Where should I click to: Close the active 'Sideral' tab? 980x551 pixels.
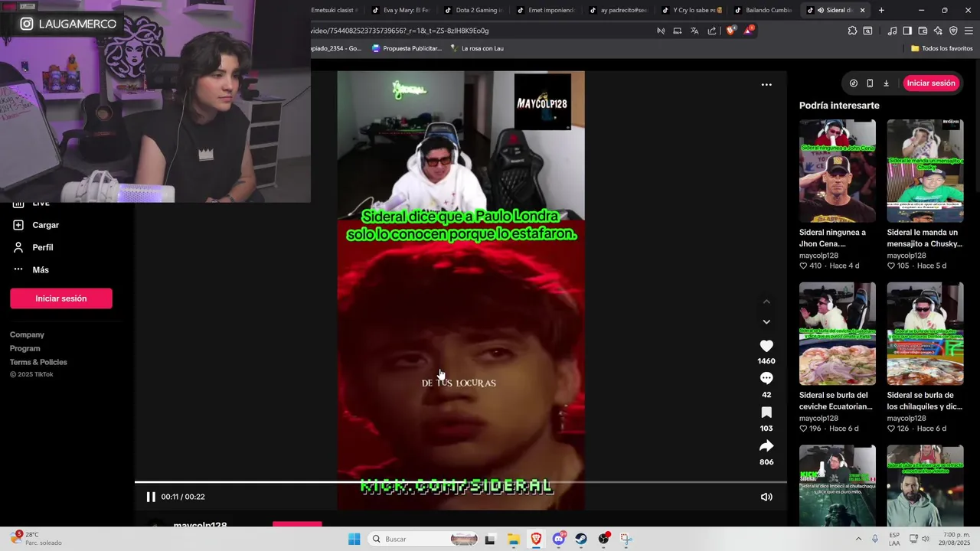(862, 10)
